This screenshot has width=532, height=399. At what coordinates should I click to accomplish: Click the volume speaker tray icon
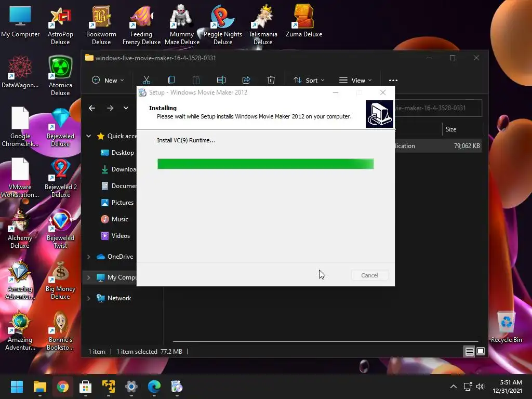480,387
